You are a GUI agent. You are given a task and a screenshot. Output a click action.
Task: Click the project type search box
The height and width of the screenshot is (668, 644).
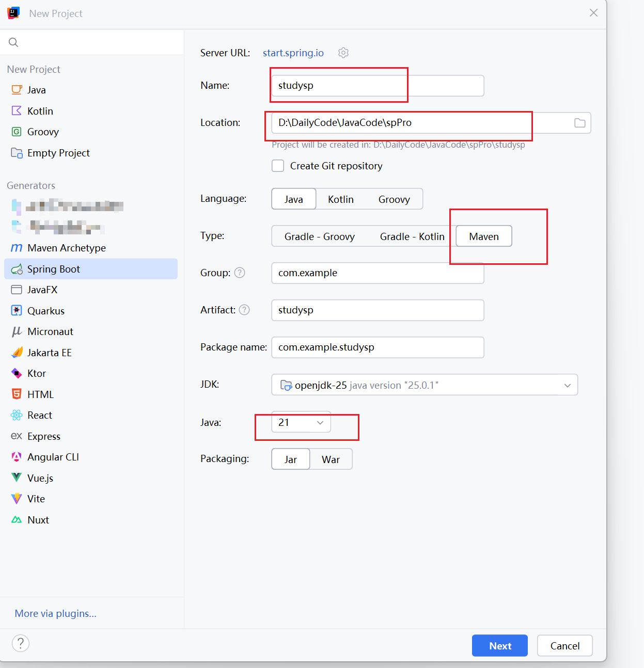[x=92, y=42]
